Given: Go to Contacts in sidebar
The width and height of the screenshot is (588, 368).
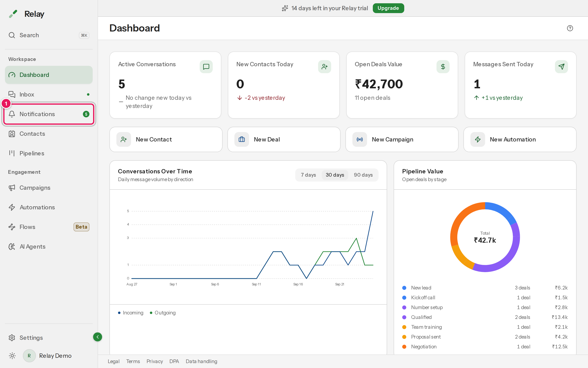Looking at the screenshot, I should pyautogui.click(x=49, y=134).
